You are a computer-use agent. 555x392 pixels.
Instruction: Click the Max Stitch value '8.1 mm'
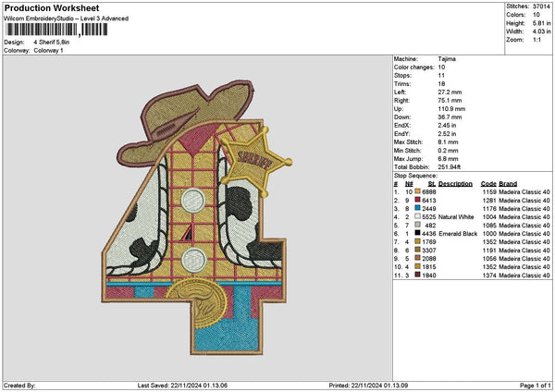coord(448,141)
